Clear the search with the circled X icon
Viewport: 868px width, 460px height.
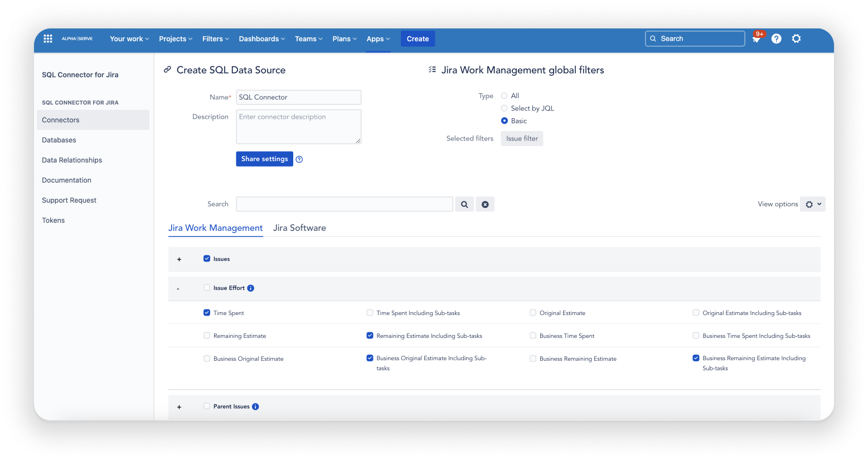coord(485,204)
